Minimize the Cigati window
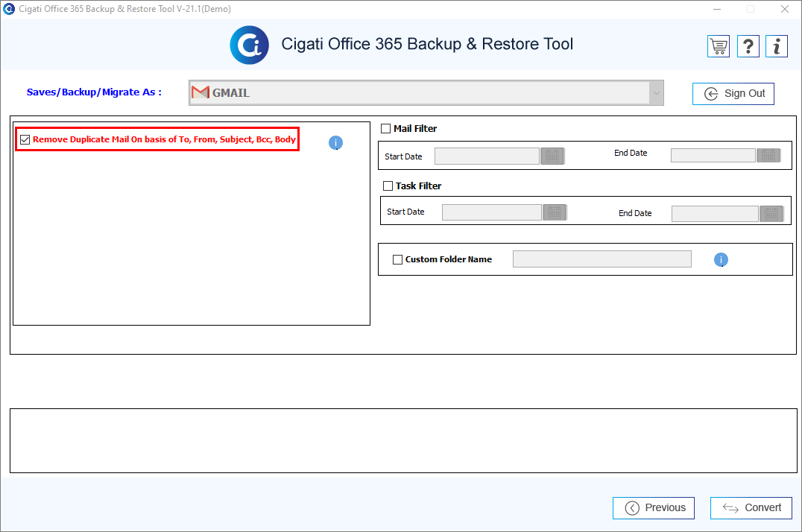The width and height of the screenshot is (802, 532). point(717,9)
